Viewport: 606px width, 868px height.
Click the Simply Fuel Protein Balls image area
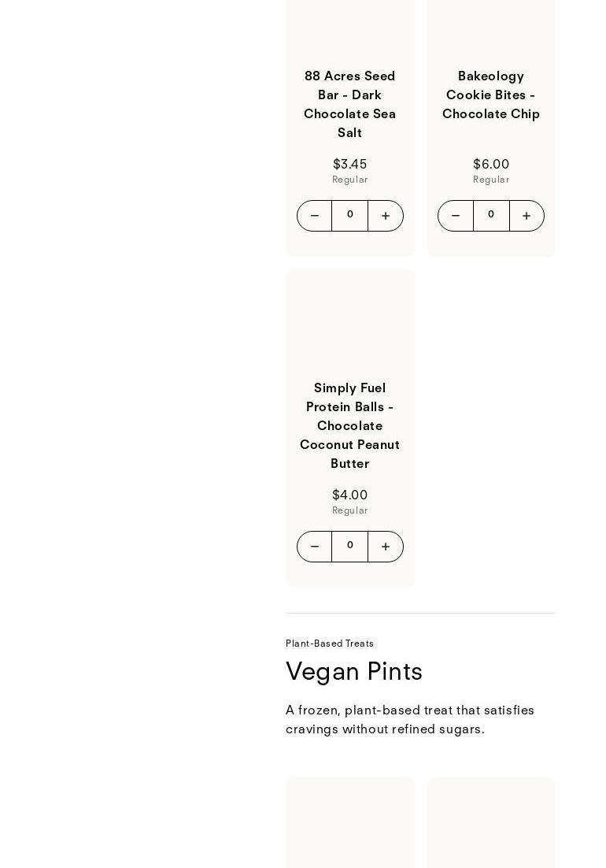click(x=350, y=321)
